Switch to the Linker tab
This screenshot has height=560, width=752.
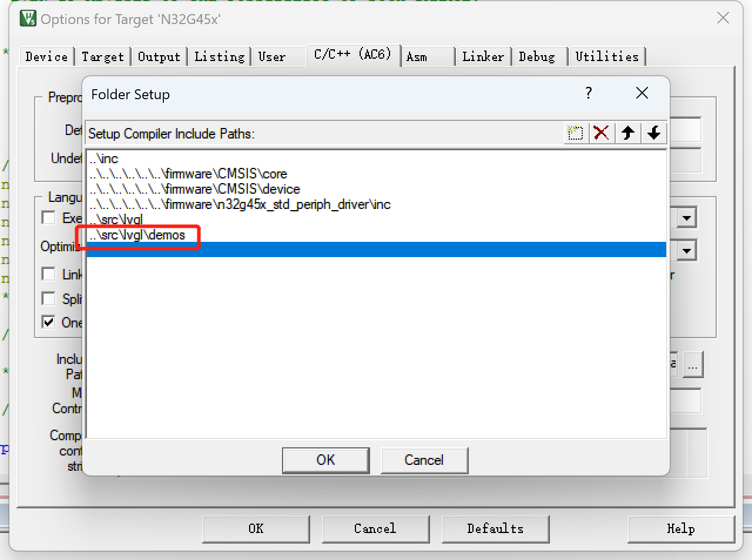pos(482,57)
